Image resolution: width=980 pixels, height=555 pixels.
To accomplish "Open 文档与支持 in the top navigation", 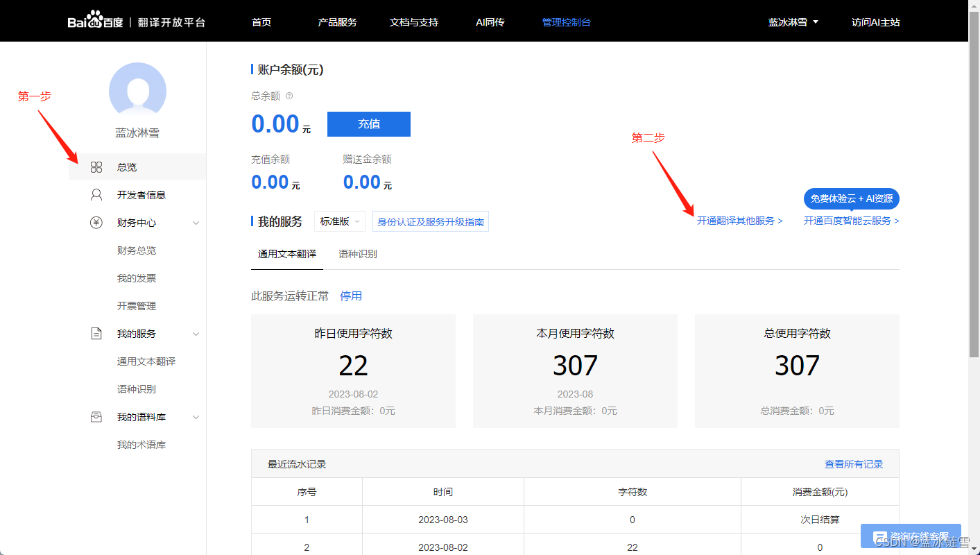I will click(x=414, y=22).
